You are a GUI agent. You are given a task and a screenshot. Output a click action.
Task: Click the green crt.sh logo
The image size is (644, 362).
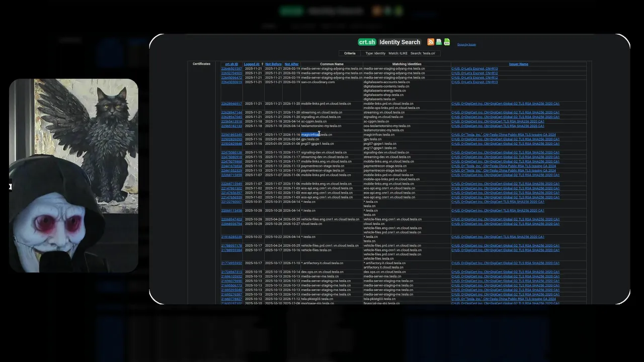[x=367, y=42]
